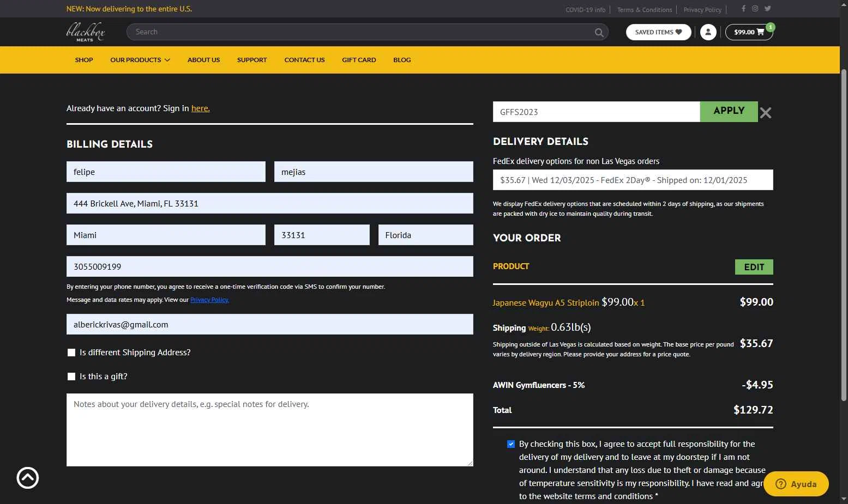848x504 pixels.
Task: Open the Ayuda help widget
Action: pyautogui.click(x=796, y=484)
